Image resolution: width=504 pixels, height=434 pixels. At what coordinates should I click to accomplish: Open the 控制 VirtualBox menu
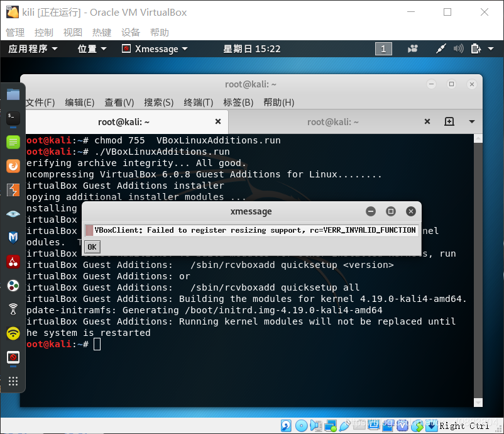pyautogui.click(x=44, y=32)
